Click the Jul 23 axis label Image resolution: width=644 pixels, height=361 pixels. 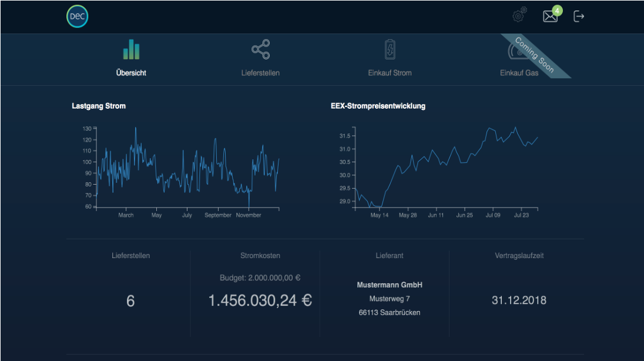522,215
